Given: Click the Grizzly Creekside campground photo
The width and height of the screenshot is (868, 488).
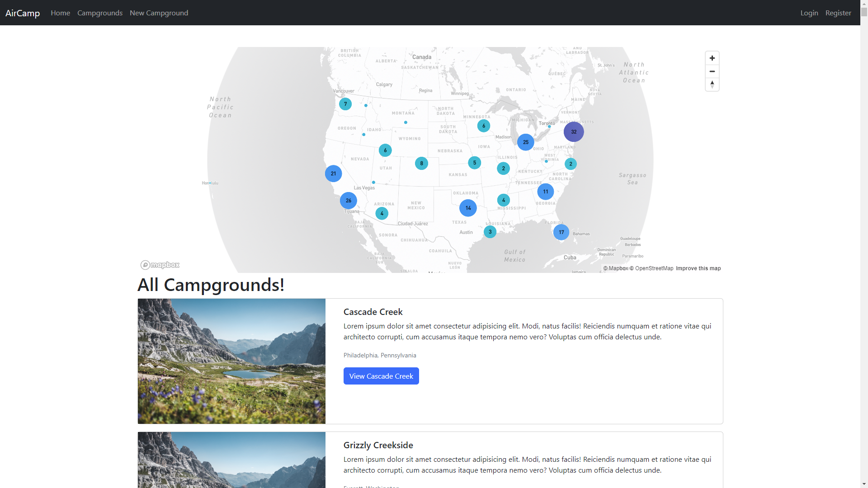Looking at the screenshot, I should [231, 460].
